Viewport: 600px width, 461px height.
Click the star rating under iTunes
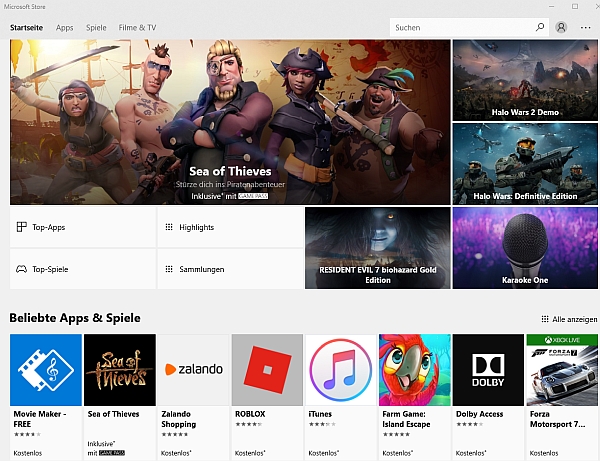click(322, 424)
